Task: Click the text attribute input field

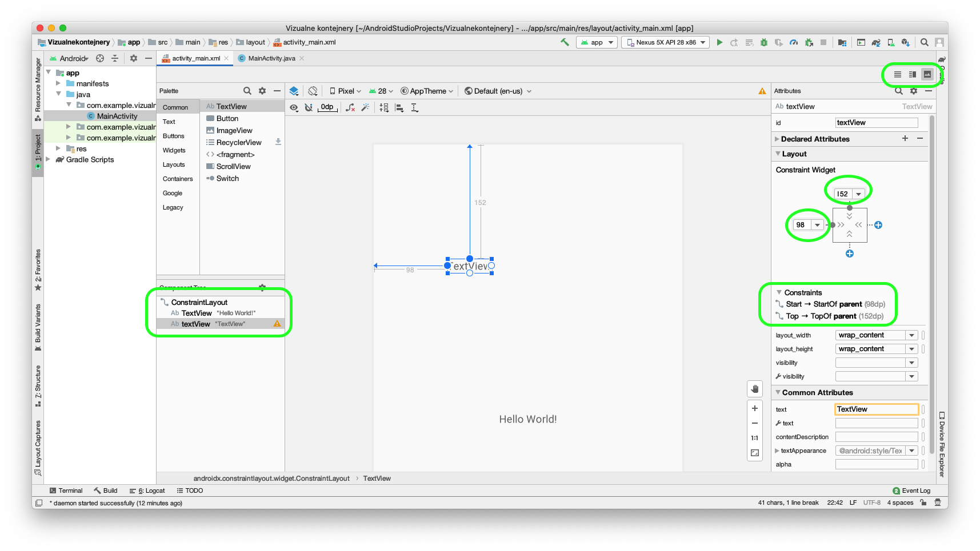Action: (x=877, y=409)
